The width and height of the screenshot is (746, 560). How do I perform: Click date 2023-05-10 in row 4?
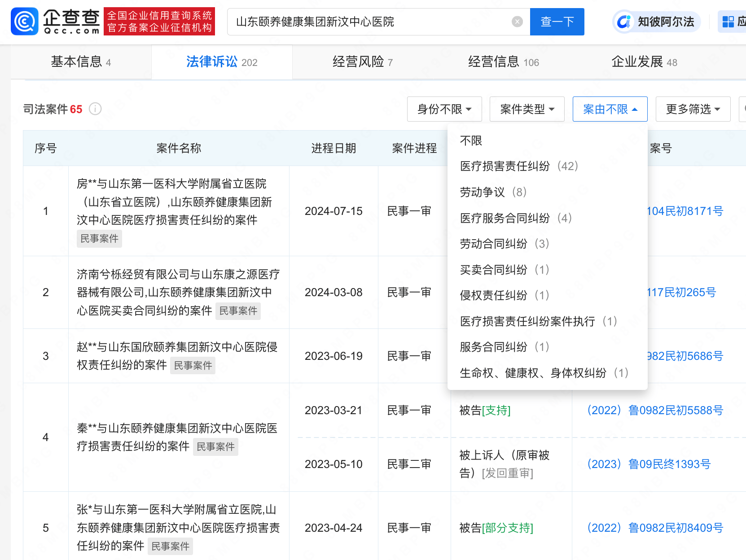click(x=334, y=464)
